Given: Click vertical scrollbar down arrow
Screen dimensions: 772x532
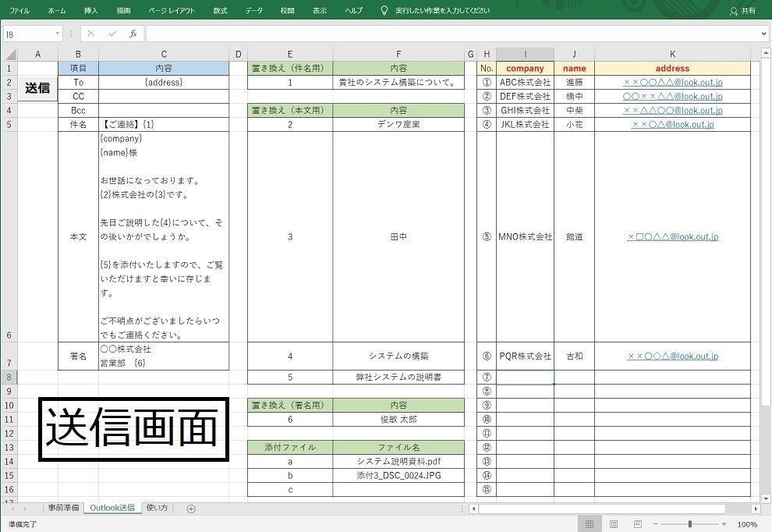Looking at the screenshot, I should click(766, 498).
